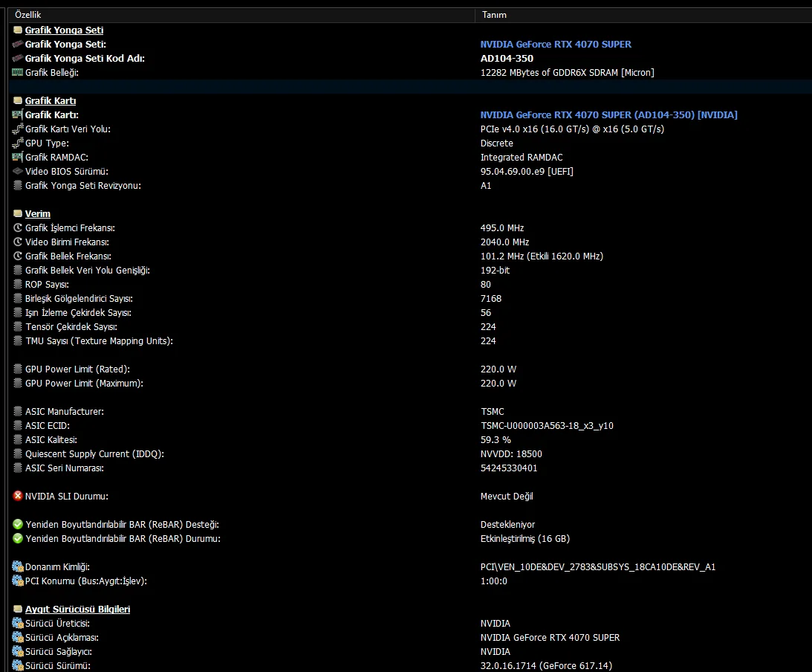Image resolution: width=812 pixels, height=672 pixels.
Task: Select the GPU Power Limit (Rated) label
Action: coord(78,369)
